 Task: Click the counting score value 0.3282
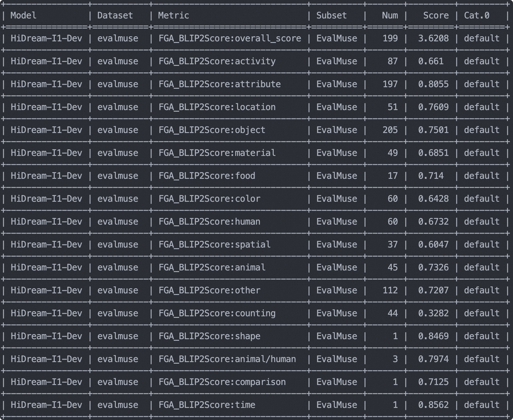click(x=433, y=313)
